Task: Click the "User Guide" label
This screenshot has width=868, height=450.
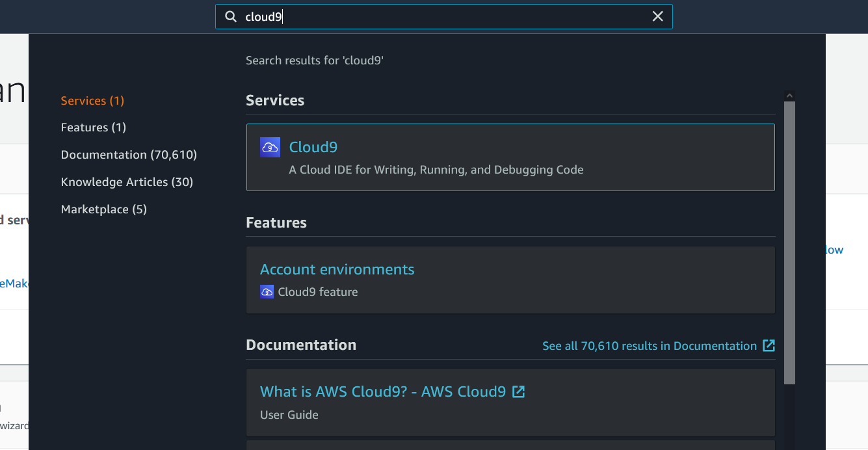Action: coord(289,415)
